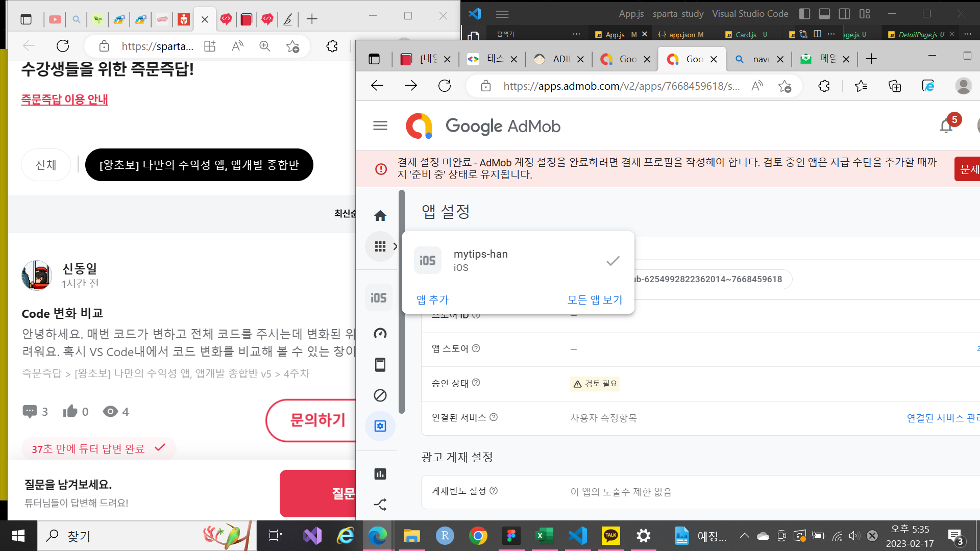
Task: Open mediation icon at bottom of AdMob sidebar
Action: pos(380,505)
